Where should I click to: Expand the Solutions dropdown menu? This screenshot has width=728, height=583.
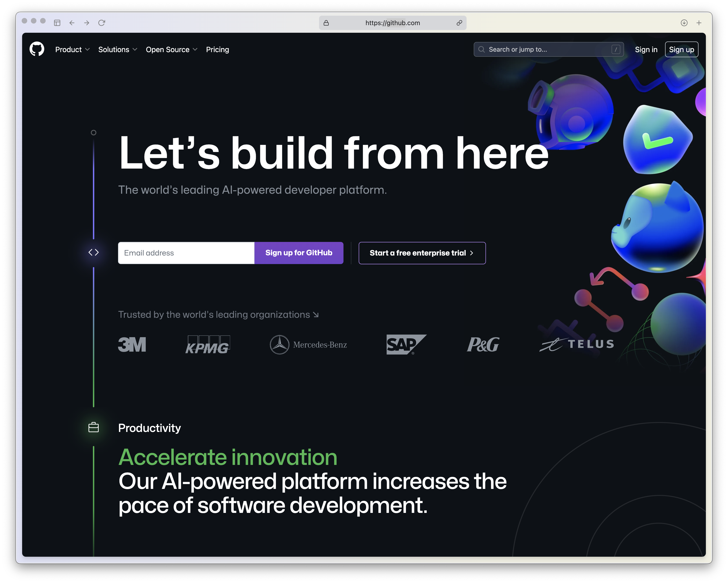pos(118,49)
